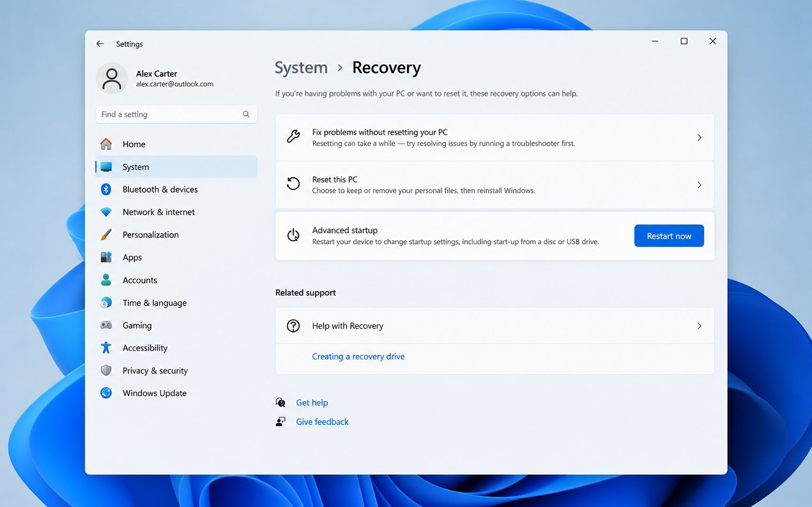Open Privacy & security settings
The height and width of the screenshot is (507, 812).
tap(176, 370)
